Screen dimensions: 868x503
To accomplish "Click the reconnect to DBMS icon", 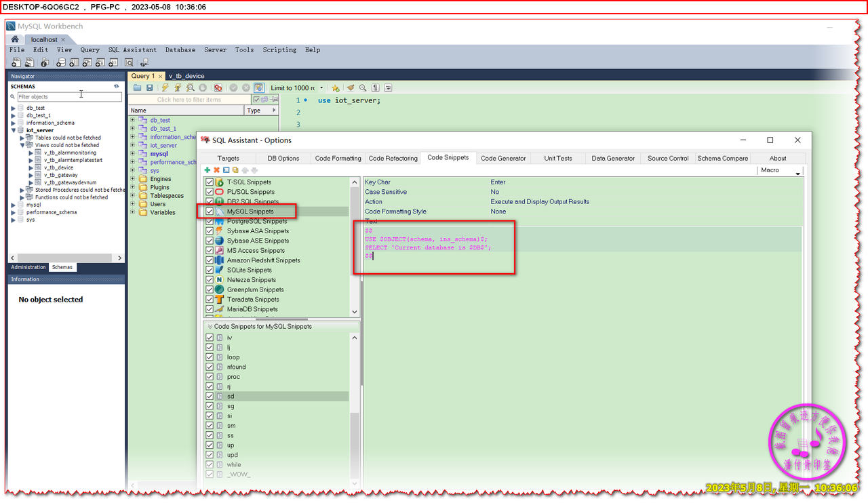I will pos(144,62).
